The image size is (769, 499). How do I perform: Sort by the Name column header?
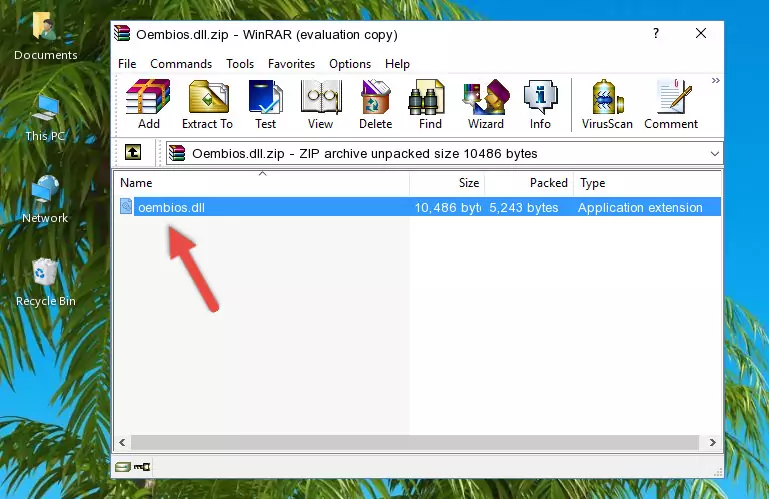click(x=262, y=183)
